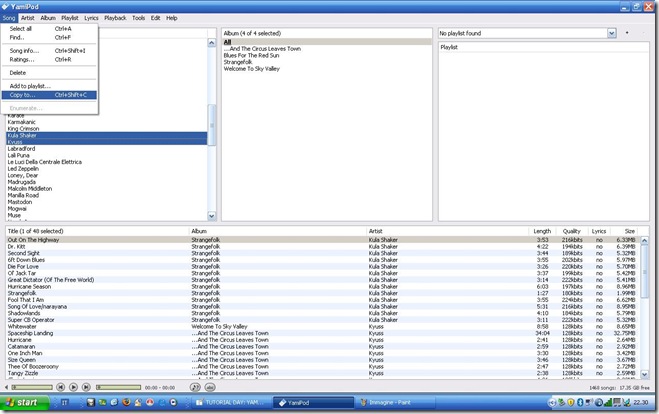Expand the 'No playlist found' dropdown
This screenshot has width=659, height=414.
(x=611, y=33)
